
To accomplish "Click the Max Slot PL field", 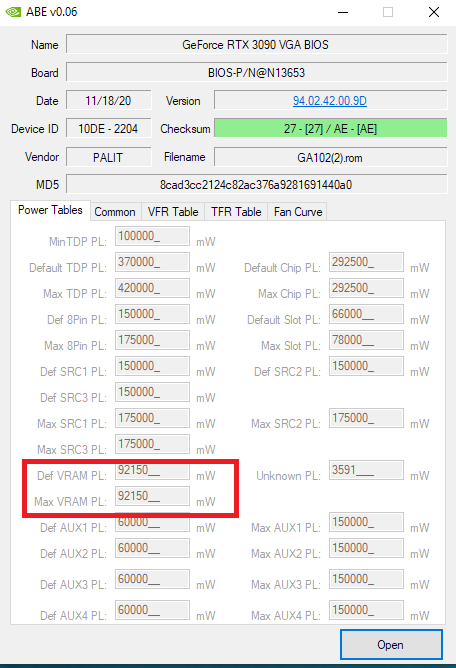I will tap(366, 340).
